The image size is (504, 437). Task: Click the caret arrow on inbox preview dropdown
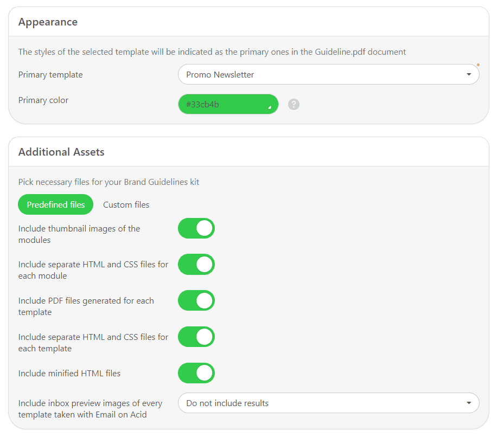click(x=469, y=403)
